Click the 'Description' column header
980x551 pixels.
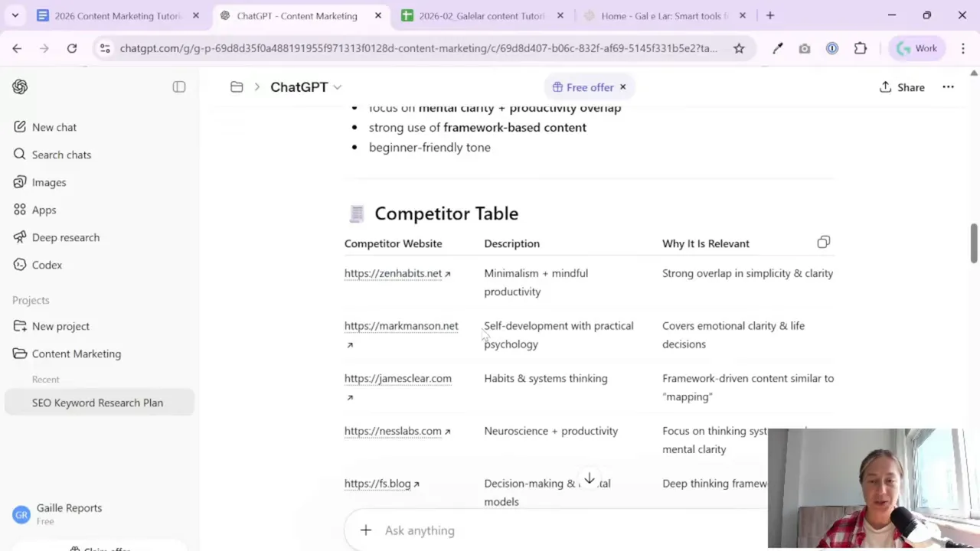(511, 243)
